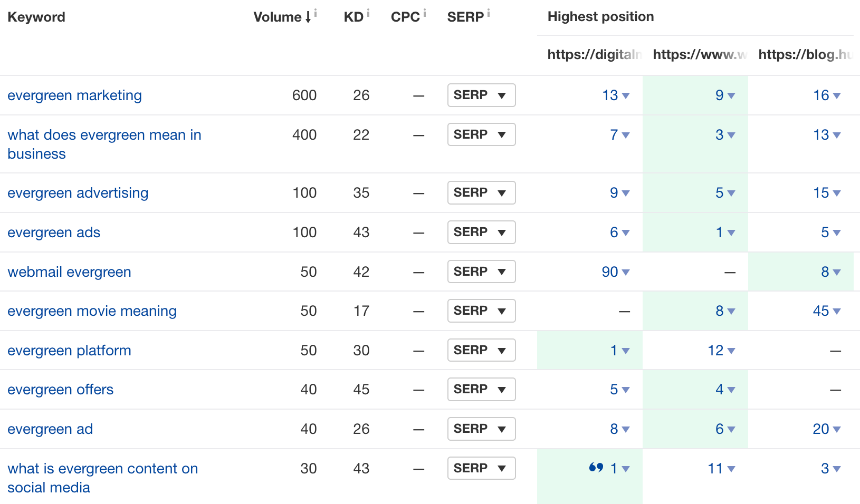Expand position 12 for evergreen platform
This screenshot has width=860, height=504.
pos(731,351)
